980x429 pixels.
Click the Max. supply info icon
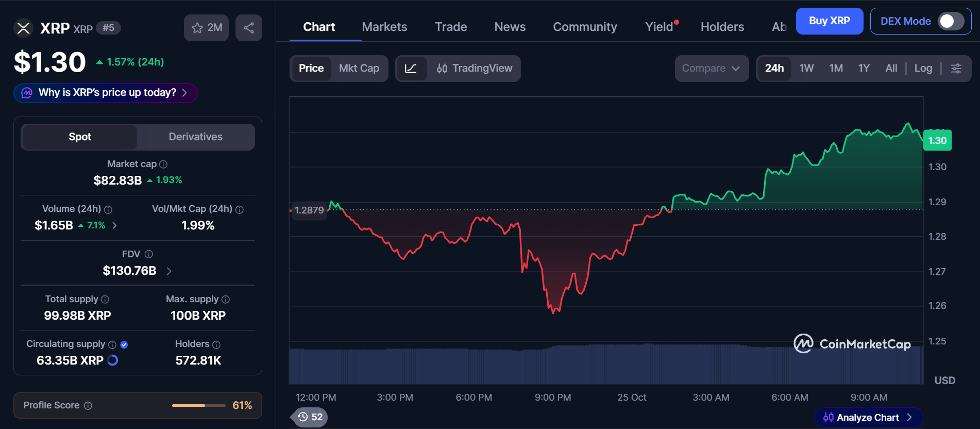226,300
